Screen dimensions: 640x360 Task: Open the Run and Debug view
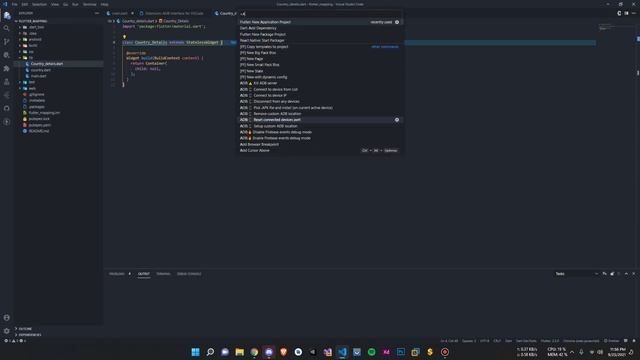[x=7, y=55]
